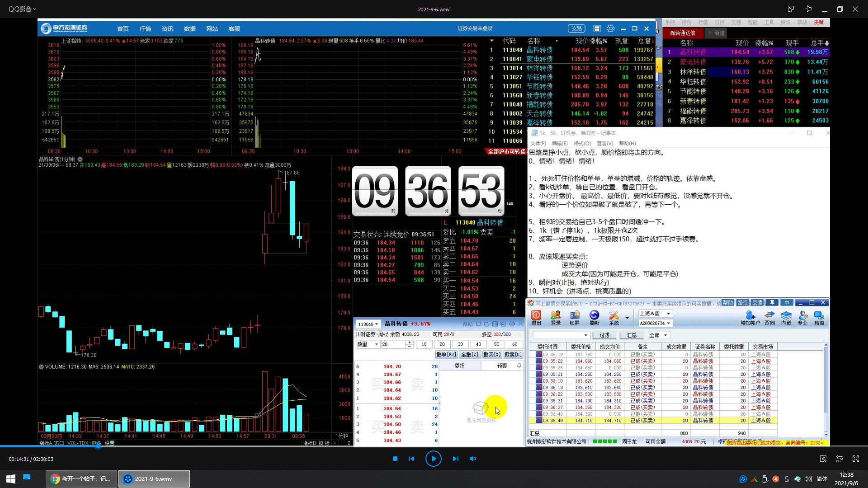This screenshot has height=488, width=868.
Task: Click the 双向 two-way mode icon
Action: pyautogui.click(x=770, y=318)
